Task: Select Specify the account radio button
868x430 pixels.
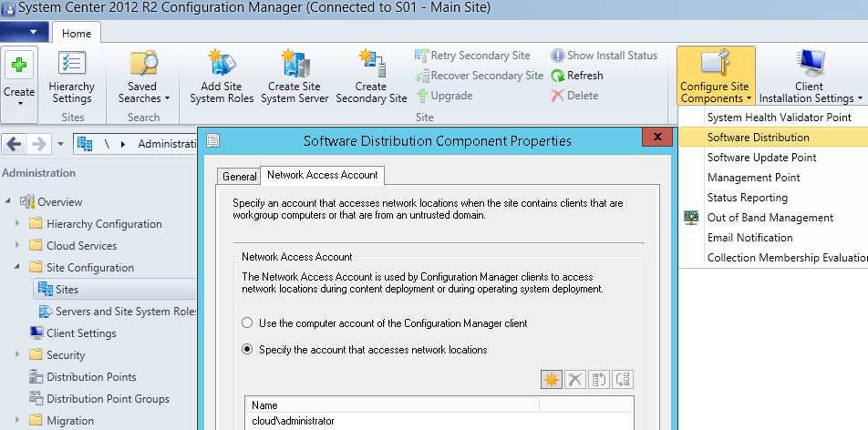Action: point(247,350)
